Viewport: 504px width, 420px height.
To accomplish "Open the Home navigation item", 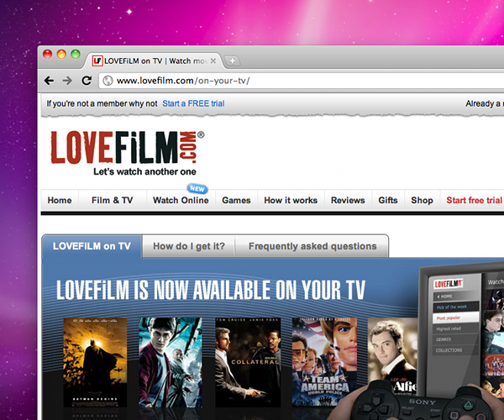I will (60, 200).
